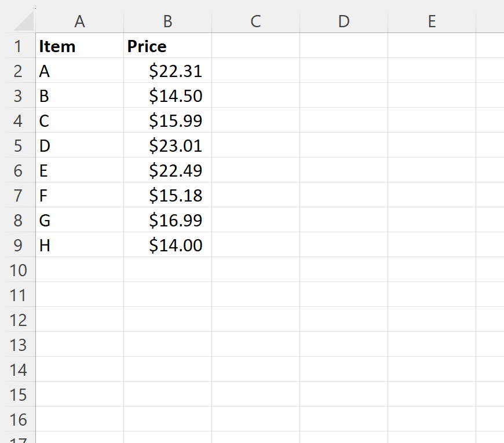
Task: Select the entire column B via its header
Action: click(x=167, y=21)
